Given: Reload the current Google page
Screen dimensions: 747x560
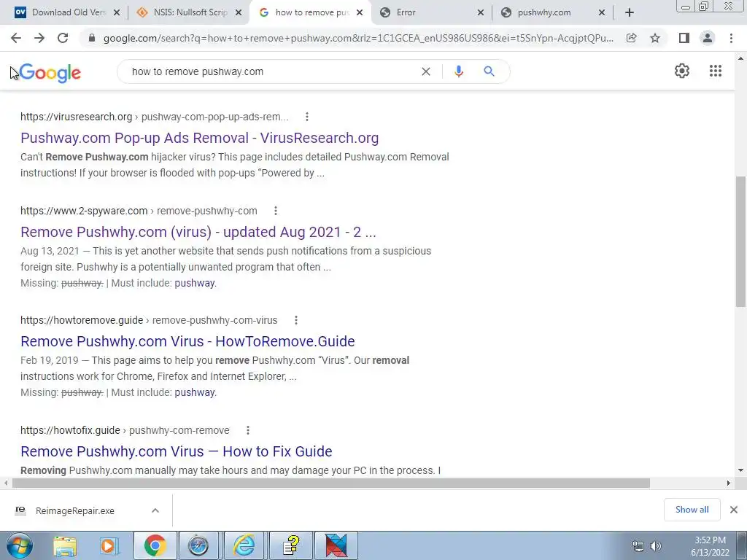Looking at the screenshot, I should pyautogui.click(x=63, y=38).
